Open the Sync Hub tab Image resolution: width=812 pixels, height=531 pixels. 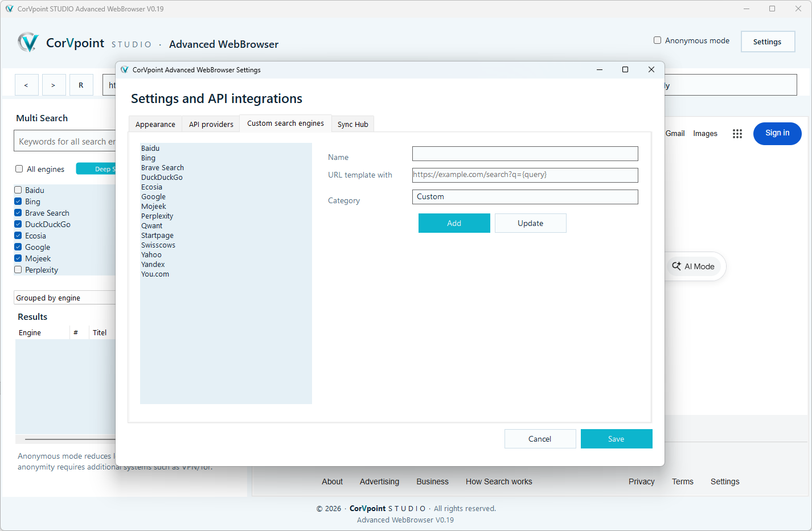[353, 124]
